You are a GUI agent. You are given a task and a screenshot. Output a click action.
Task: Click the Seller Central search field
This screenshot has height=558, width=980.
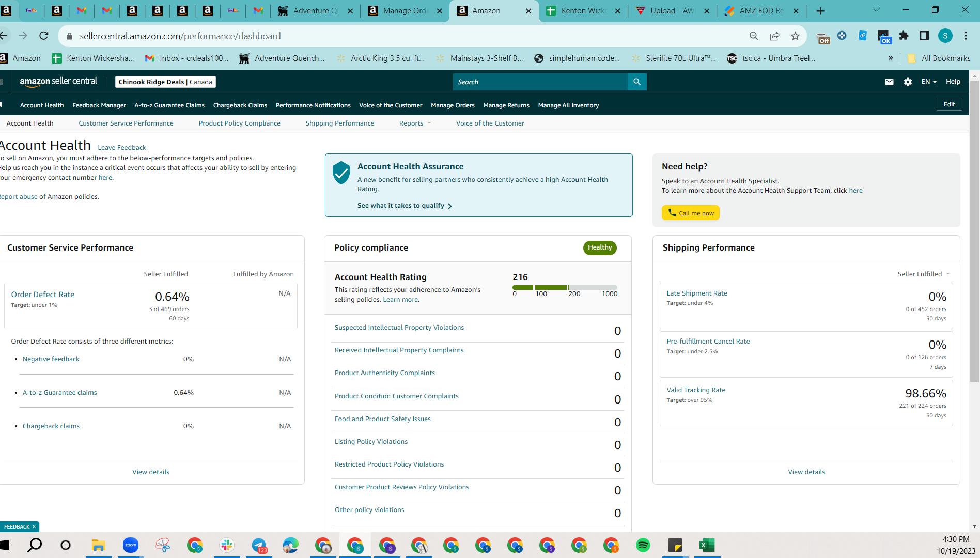point(540,82)
